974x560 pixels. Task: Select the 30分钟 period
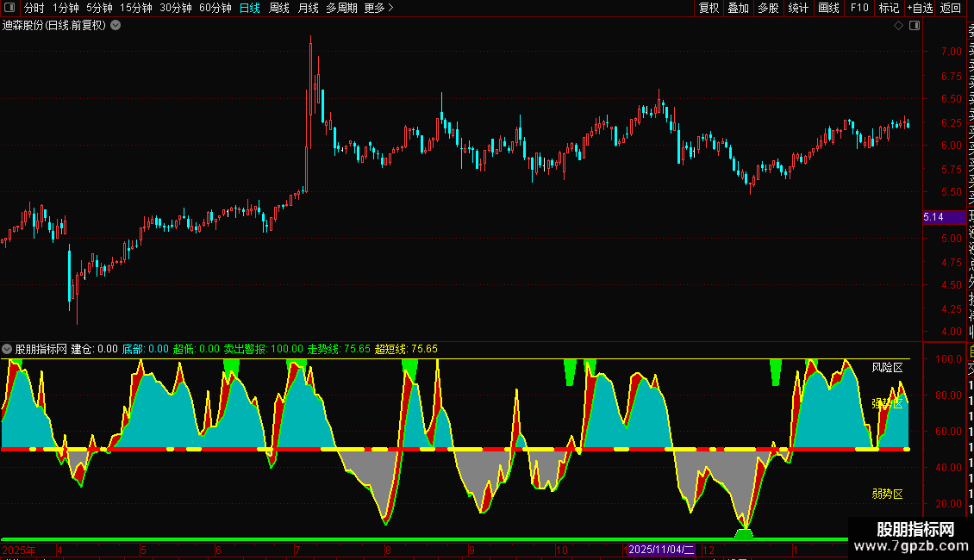coord(176,8)
